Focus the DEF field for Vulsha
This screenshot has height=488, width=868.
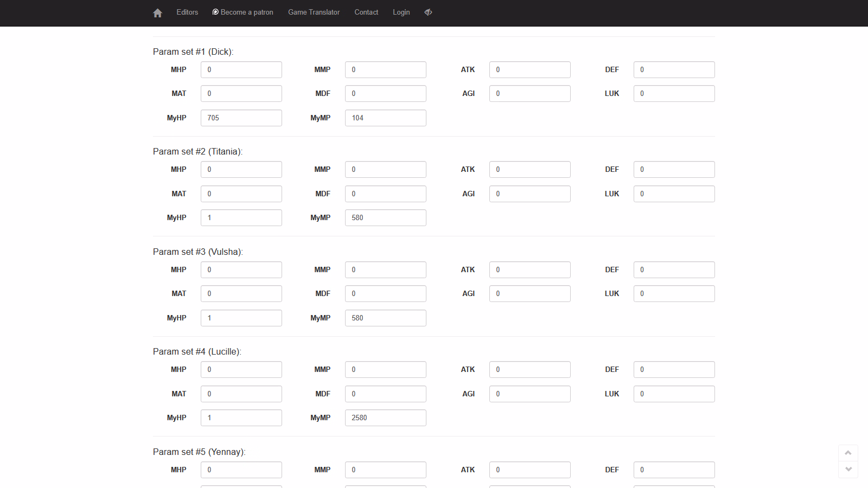point(674,269)
